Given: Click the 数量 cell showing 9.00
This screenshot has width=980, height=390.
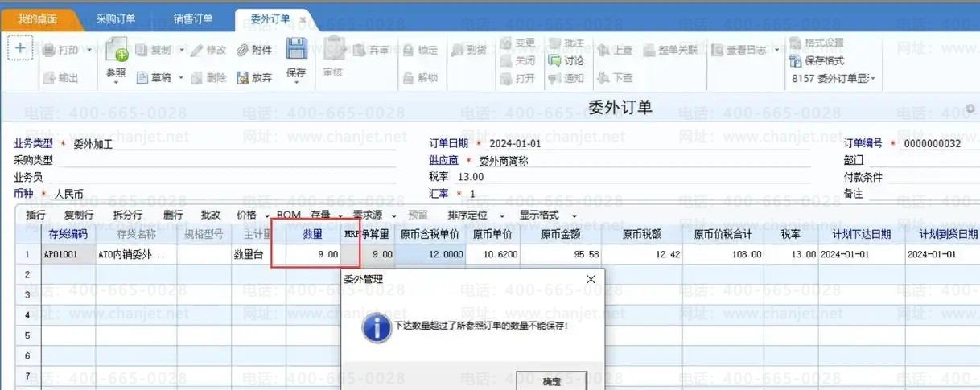Looking at the screenshot, I should point(313,254).
